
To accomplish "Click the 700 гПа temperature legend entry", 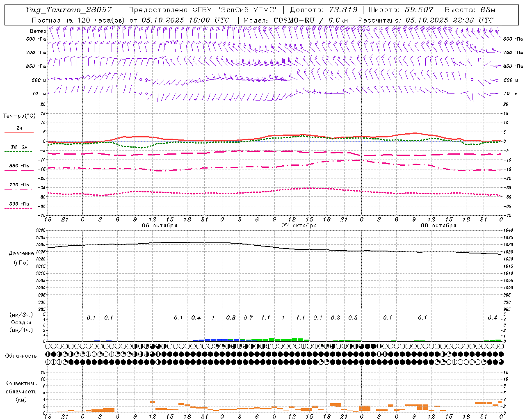I will [19, 185].
